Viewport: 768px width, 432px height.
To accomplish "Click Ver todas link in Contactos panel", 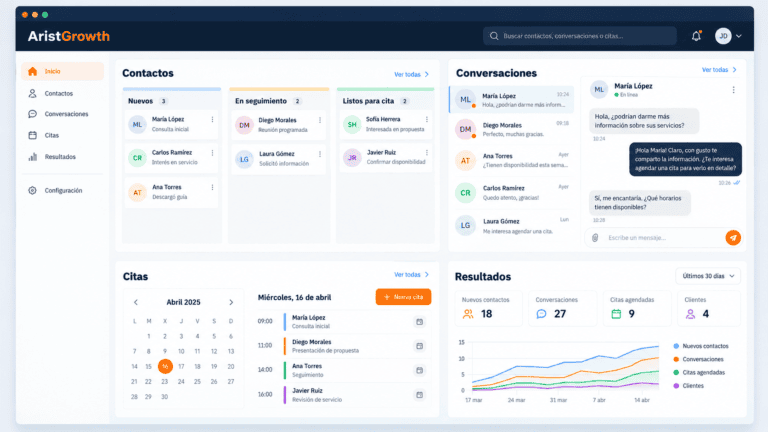I will point(411,74).
